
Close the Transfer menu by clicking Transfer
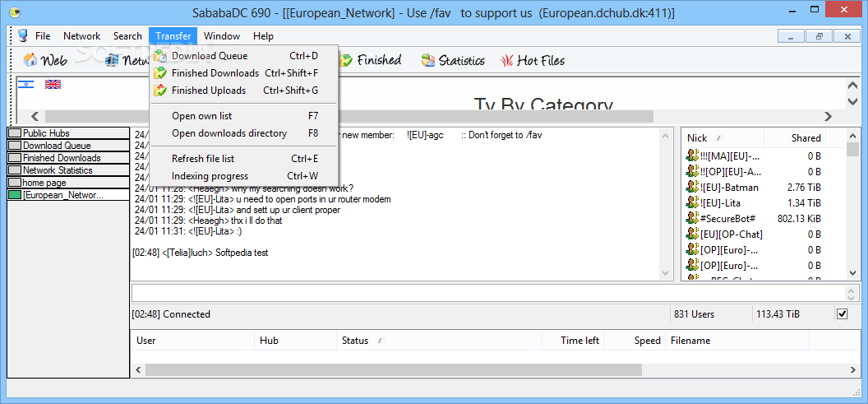(173, 36)
